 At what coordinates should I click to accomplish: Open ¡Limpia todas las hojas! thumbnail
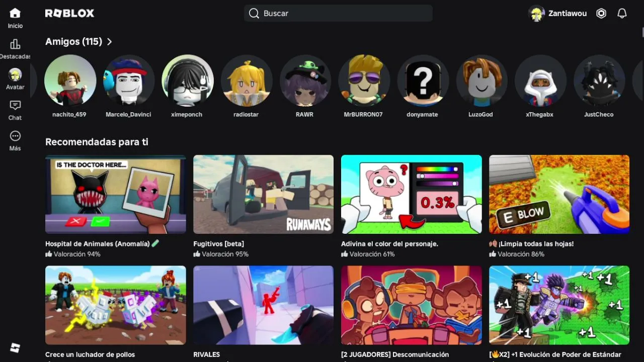tap(559, 194)
